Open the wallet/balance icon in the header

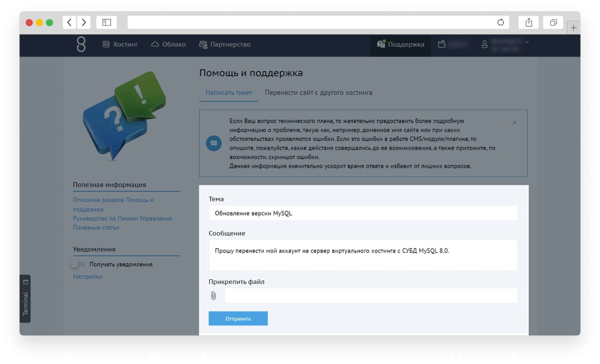(x=443, y=43)
